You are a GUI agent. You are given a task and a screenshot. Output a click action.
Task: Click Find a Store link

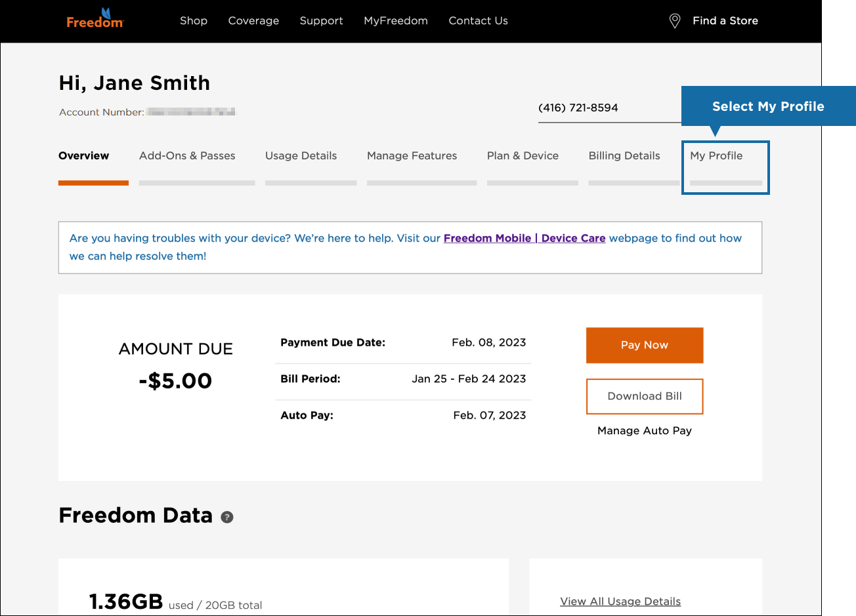[725, 21]
